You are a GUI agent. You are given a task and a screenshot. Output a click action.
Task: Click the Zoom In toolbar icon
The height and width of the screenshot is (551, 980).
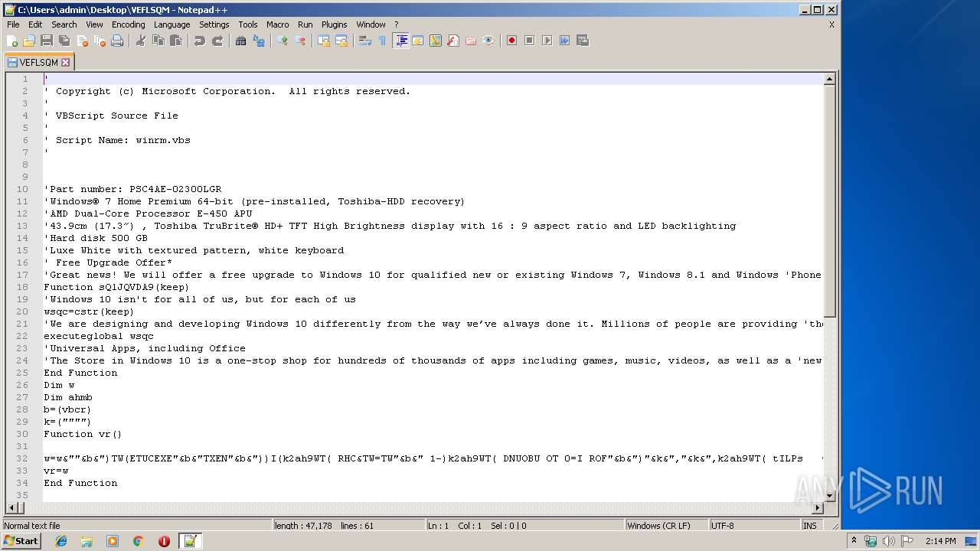pos(283,41)
